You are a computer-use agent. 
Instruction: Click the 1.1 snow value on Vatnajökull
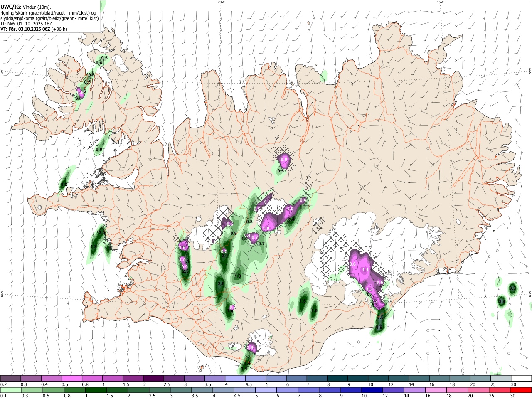click(366, 270)
